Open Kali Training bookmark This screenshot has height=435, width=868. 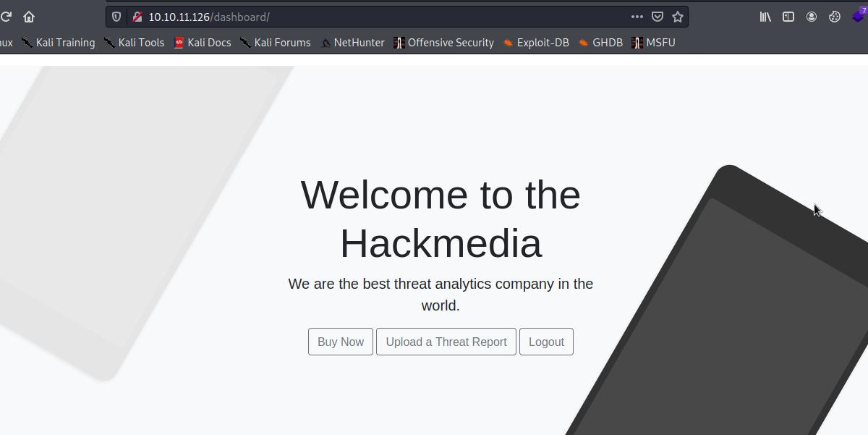(58, 43)
